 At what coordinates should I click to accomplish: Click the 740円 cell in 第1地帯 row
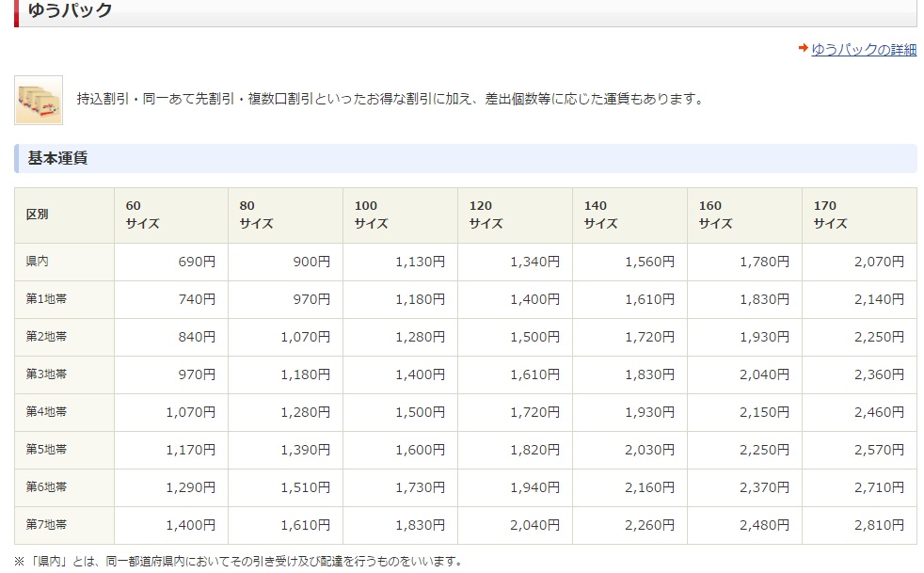(x=171, y=299)
